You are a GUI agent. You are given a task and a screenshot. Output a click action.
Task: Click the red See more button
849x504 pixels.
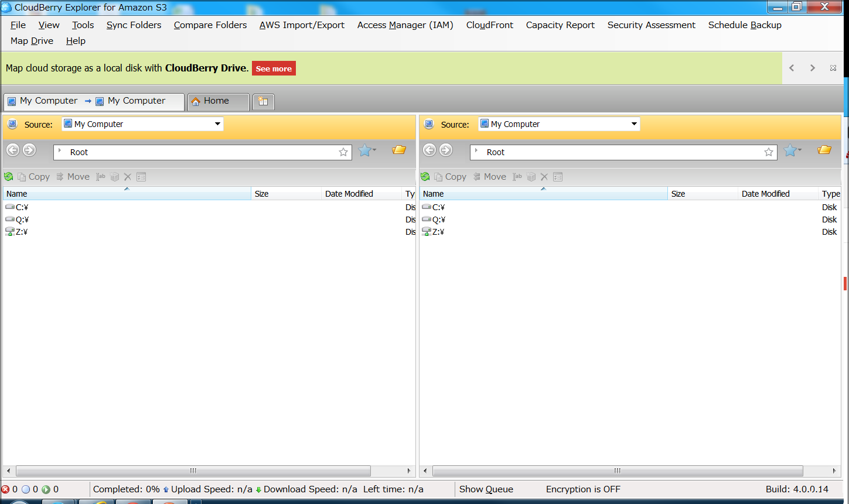tap(274, 68)
